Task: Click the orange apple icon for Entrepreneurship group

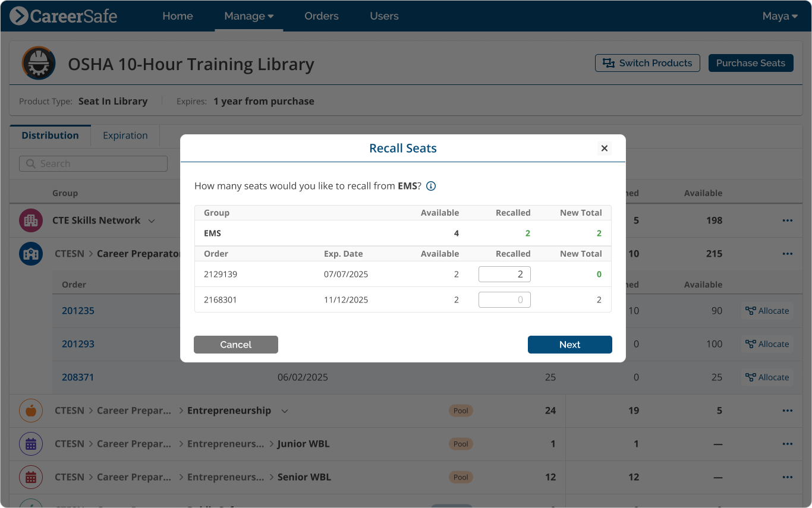Action: click(x=30, y=410)
